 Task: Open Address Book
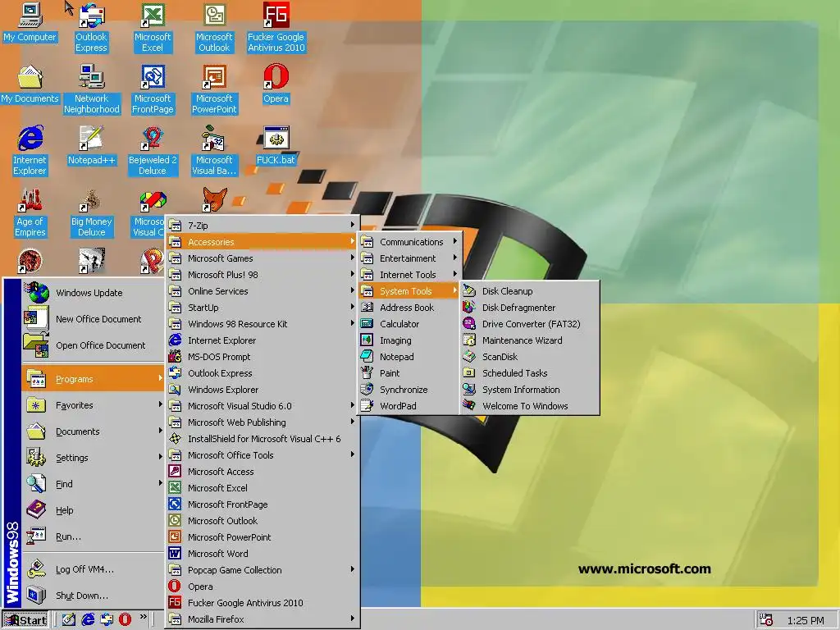[409, 308]
